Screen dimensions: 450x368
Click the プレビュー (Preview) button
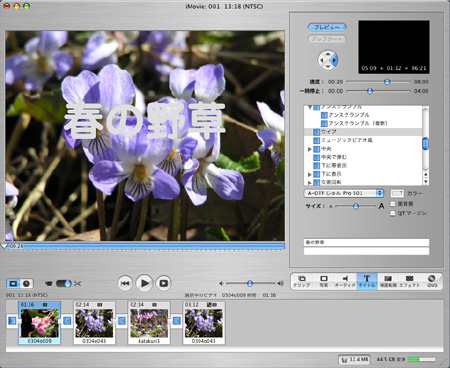327,27
